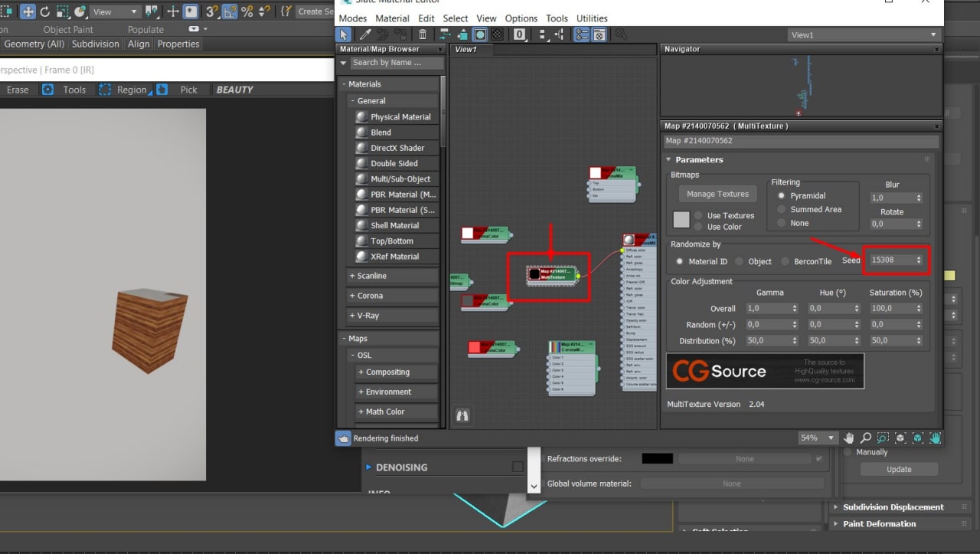Select the Manually radio button
The width and height of the screenshot is (980, 554).
tap(848, 452)
